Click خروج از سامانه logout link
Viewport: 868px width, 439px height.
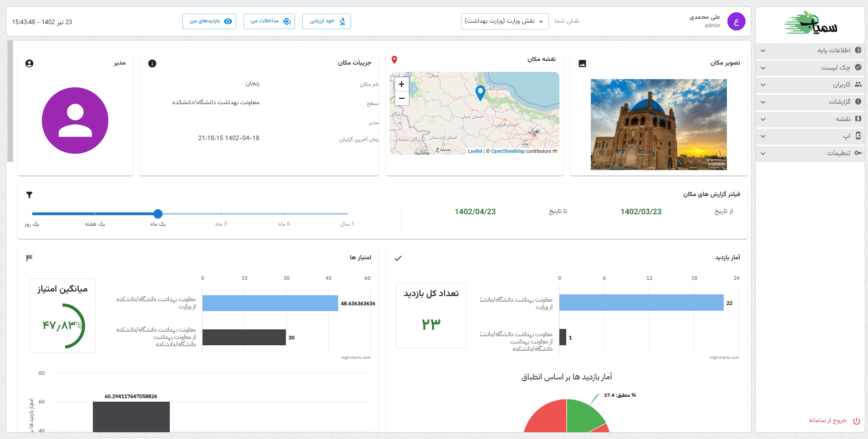827,420
